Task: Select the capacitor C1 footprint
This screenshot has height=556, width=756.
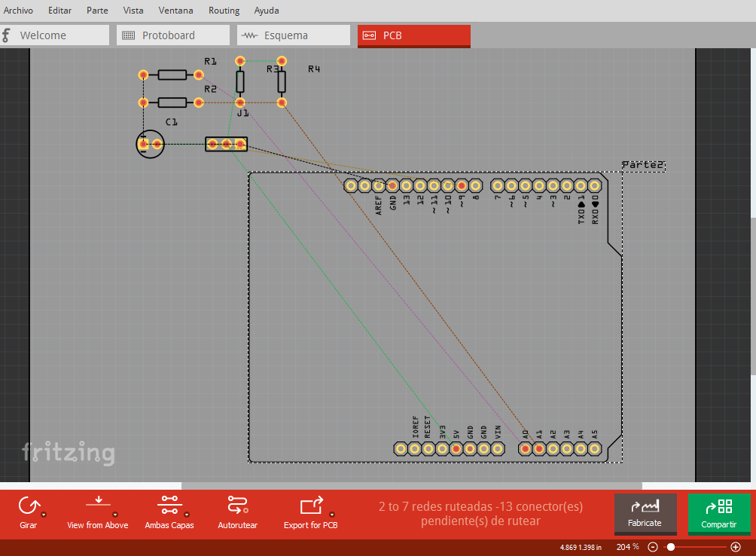Action: click(150, 144)
